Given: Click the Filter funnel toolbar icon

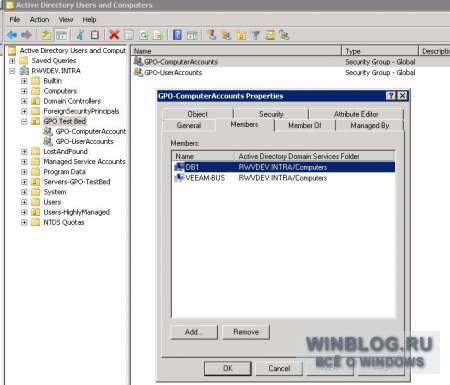Looking at the screenshot, I should point(256,35).
